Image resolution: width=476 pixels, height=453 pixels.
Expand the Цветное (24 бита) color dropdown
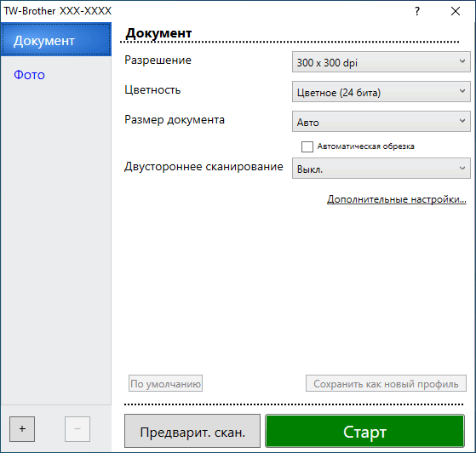(381, 91)
